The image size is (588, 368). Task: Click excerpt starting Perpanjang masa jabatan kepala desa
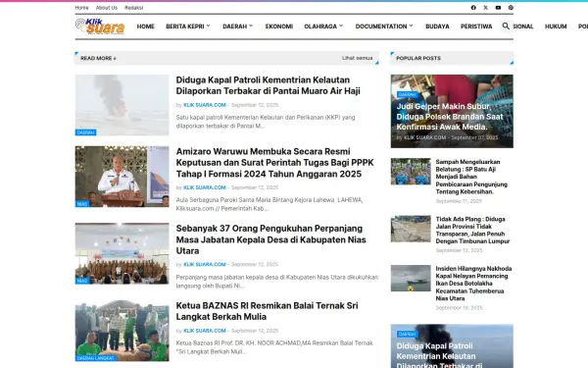pyautogui.click(x=277, y=282)
